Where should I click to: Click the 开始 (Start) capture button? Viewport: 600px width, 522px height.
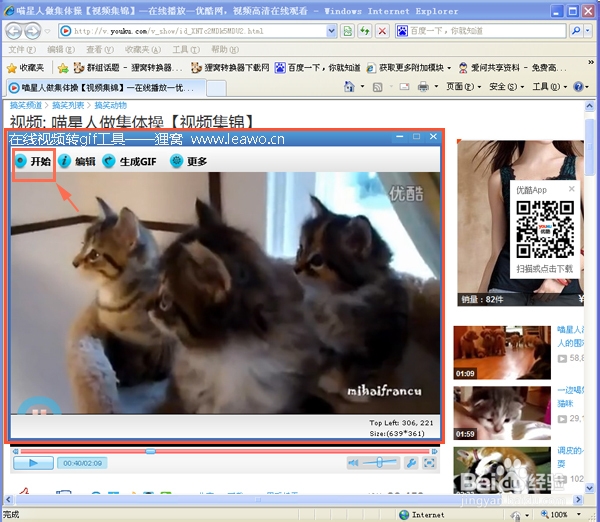click(33, 161)
